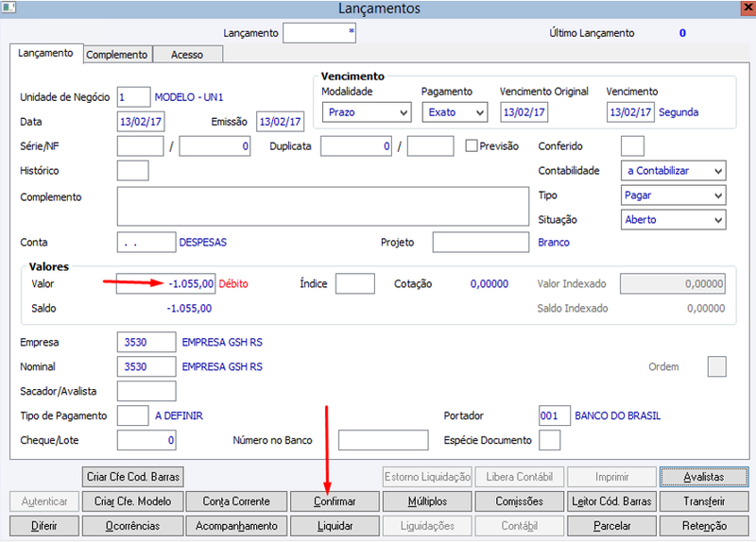Click the DESPESAS account text
This screenshot has height=542, width=756.
click(x=203, y=243)
